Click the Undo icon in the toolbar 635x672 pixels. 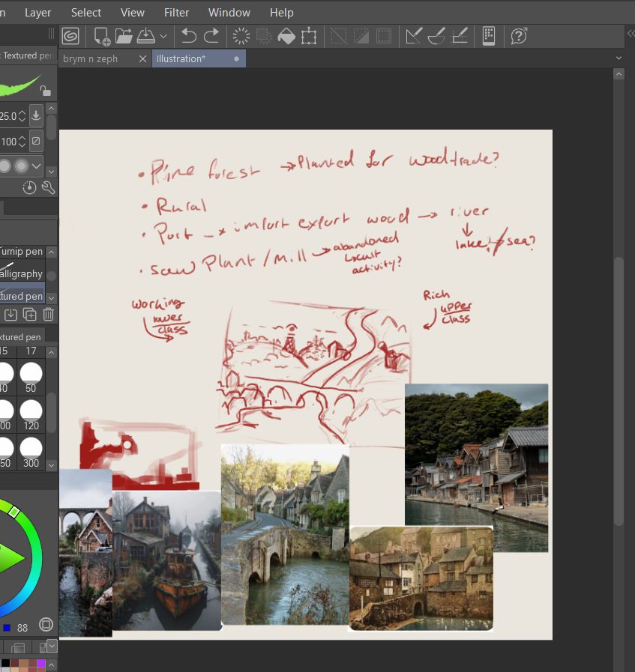tap(187, 35)
